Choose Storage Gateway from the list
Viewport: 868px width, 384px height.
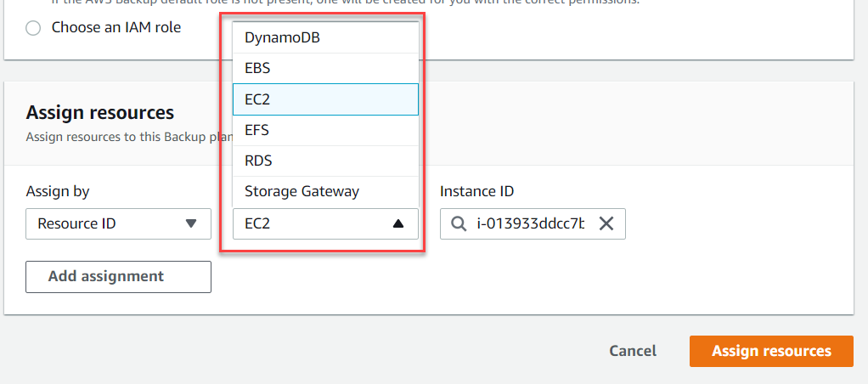pyautogui.click(x=325, y=192)
